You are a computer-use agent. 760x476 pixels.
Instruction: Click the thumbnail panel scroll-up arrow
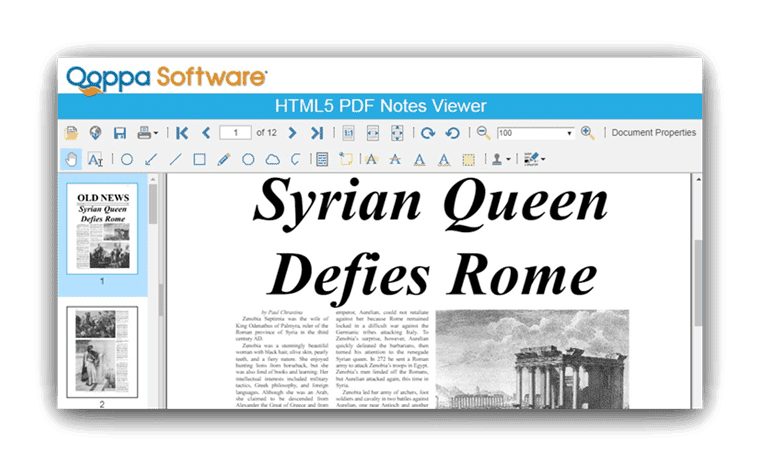(153, 179)
